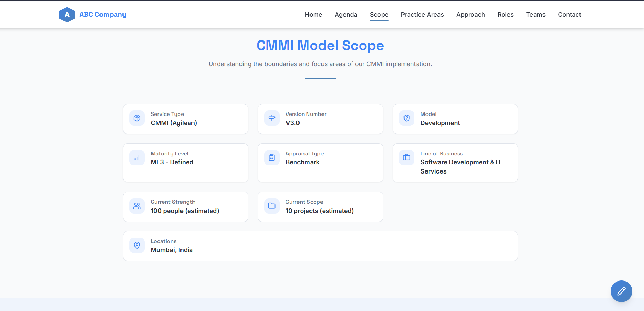The height and width of the screenshot is (311, 644).
Task: Go to the Home nav item
Action: (x=314, y=15)
